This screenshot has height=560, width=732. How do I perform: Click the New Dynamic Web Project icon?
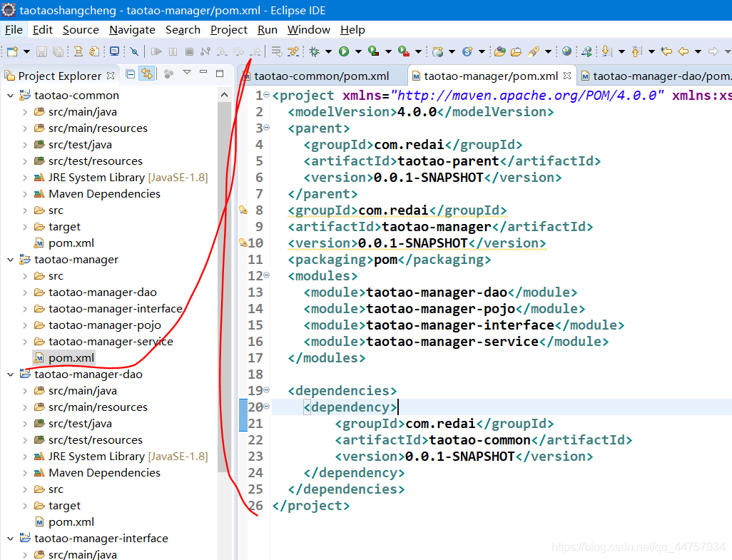438,51
